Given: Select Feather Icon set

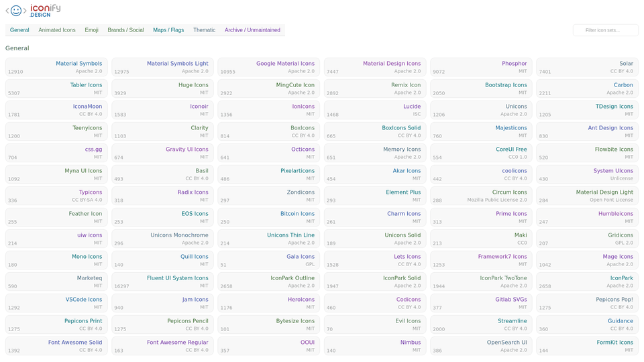Looking at the screenshot, I should coord(56,217).
